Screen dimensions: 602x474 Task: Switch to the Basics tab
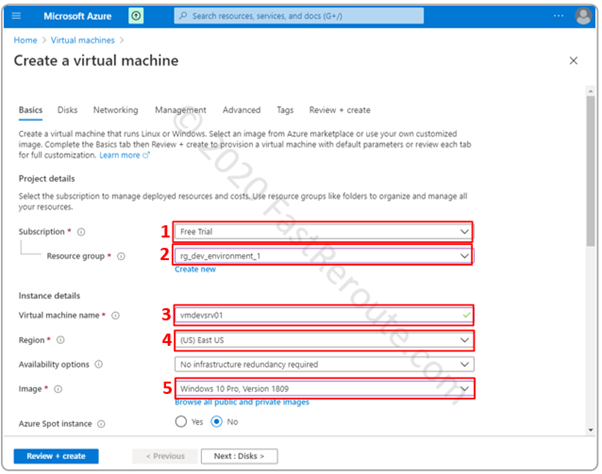coord(31,110)
